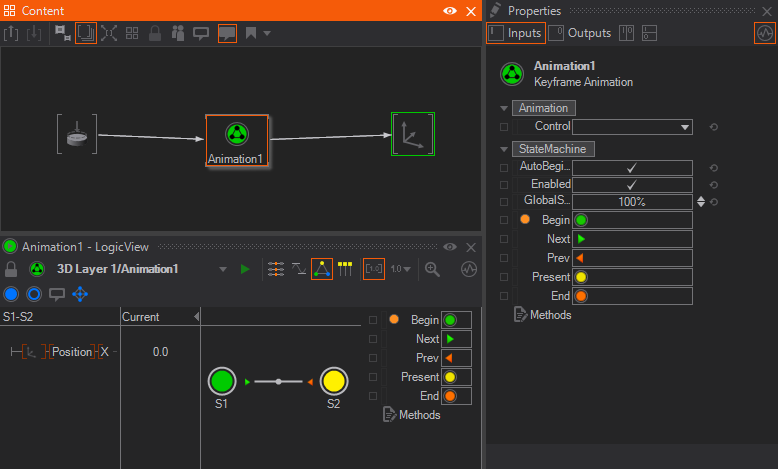This screenshot has height=469, width=778.
Task: Click the lock icon in Content toolbar
Action: coord(155,33)
